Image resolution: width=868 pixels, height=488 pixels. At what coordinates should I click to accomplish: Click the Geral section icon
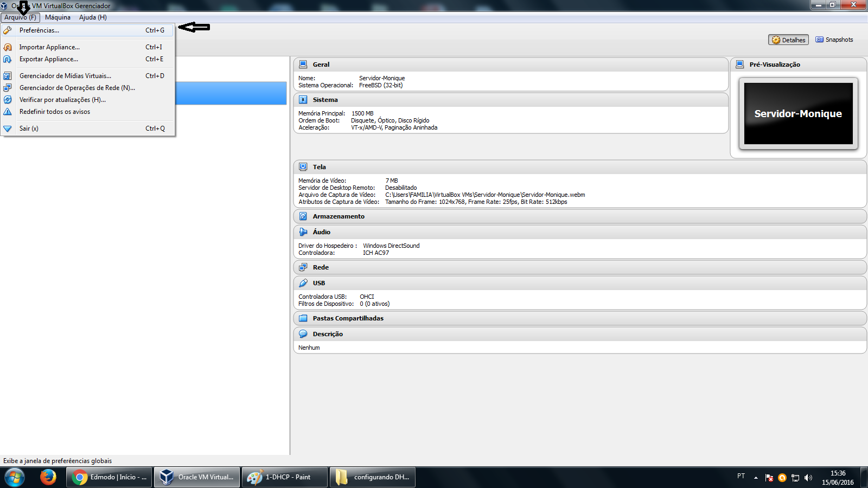coord(303,65)
